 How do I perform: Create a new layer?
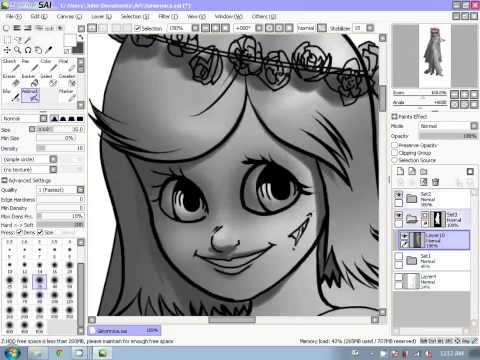[x=400, y=171]
